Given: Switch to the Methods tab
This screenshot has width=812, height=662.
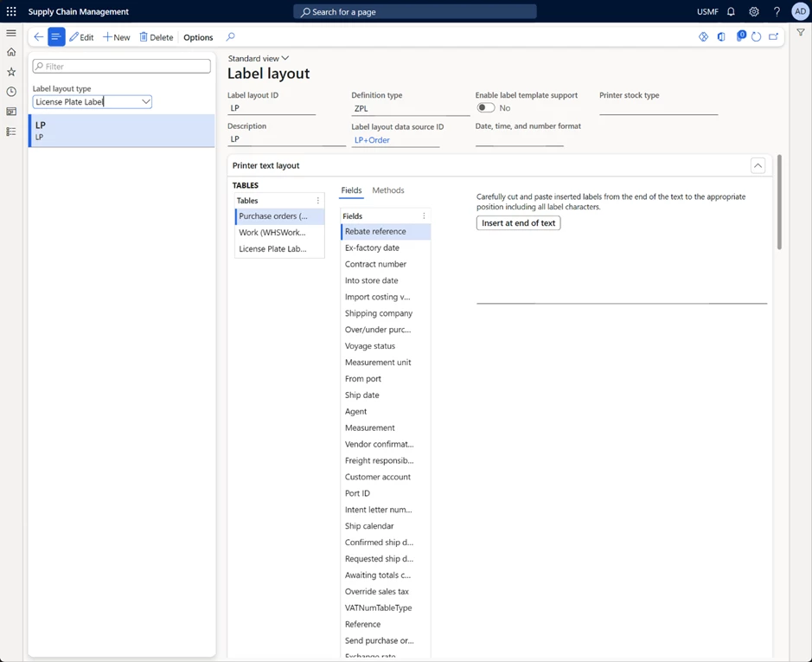Looking at the screenshot, I should pyautogui.click(x=388, y=190).
